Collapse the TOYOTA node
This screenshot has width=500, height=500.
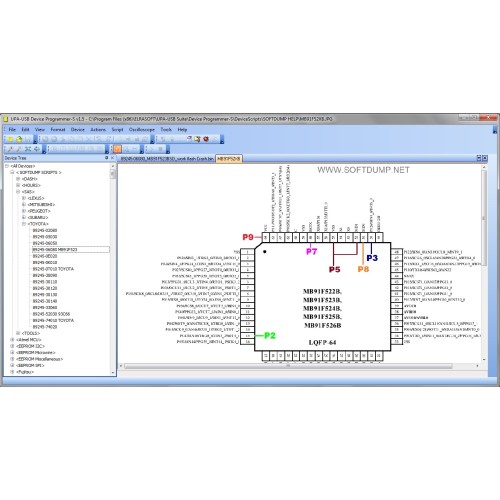(x=24, y=224)
